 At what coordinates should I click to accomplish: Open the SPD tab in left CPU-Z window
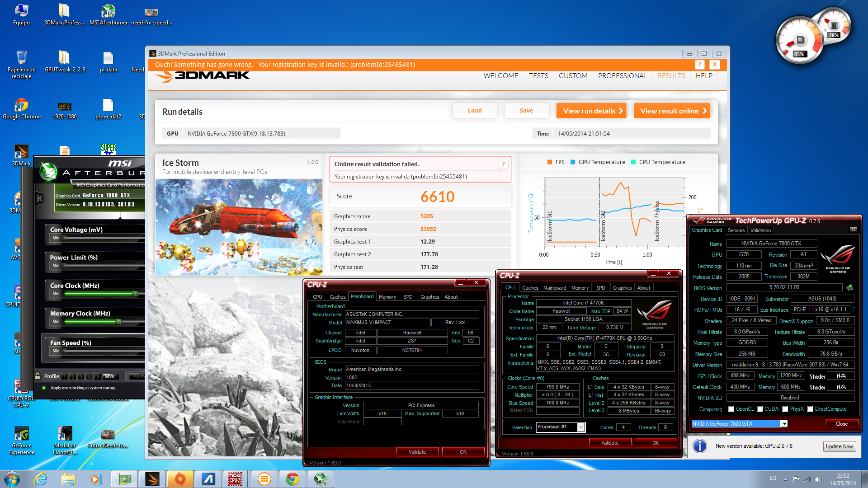[x=408, y=297]
